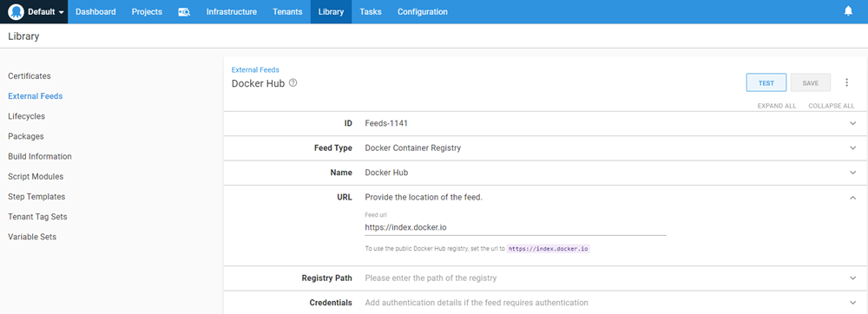
Task: Click the Docker Hub value in Name row
Action: 386,173
